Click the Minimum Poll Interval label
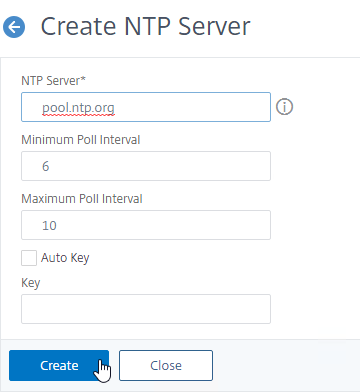Screen dimensions: 360x392 pyautogui.click(x=81, y=140)
